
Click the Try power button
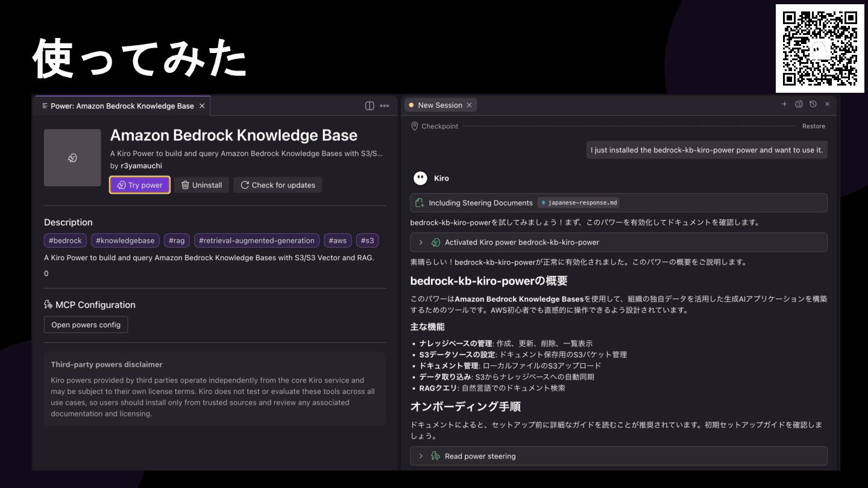pyautogui.click(x=140, y=185)
